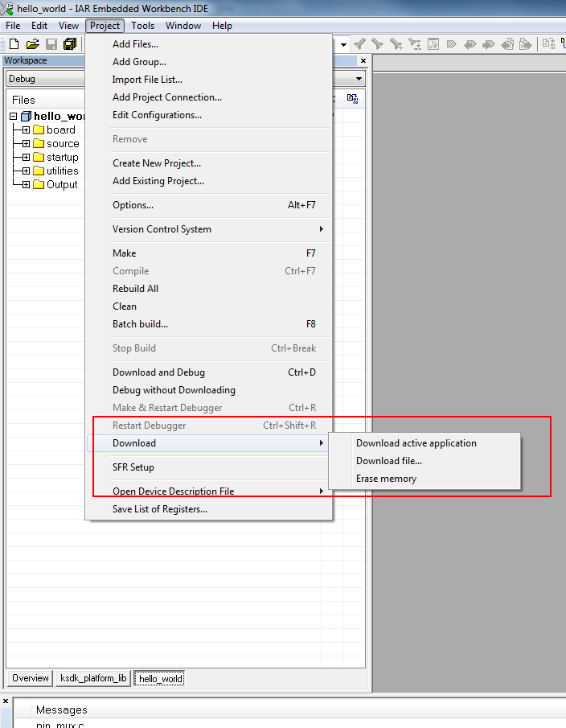Image resolution: width=566 pixels, height=728 pixels.
Task: Select Erase memory submenu entry
Action: click(424, 478)
